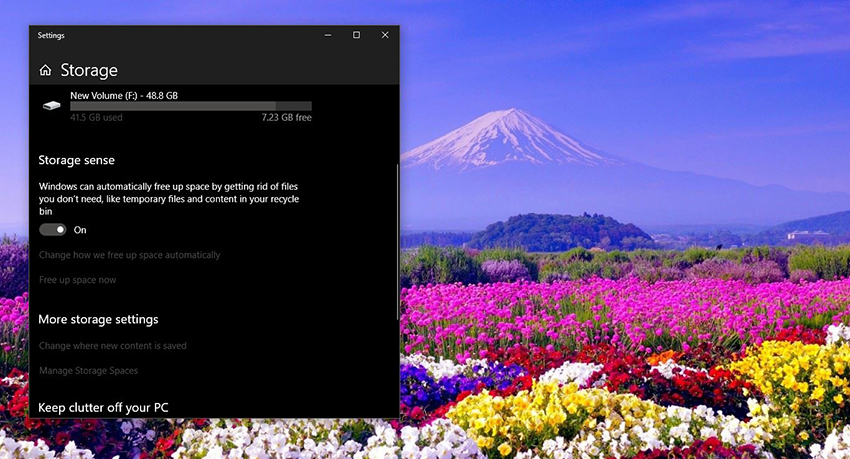This screenshot has height=459, width=850.
Task: Click the '7.23 GB free' text
Action: (286, 117)
